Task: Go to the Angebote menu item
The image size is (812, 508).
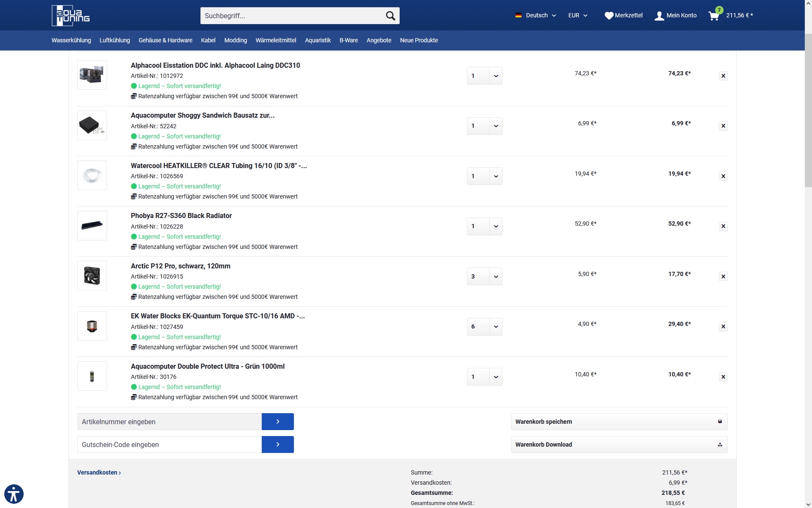Action: [379, 40]
